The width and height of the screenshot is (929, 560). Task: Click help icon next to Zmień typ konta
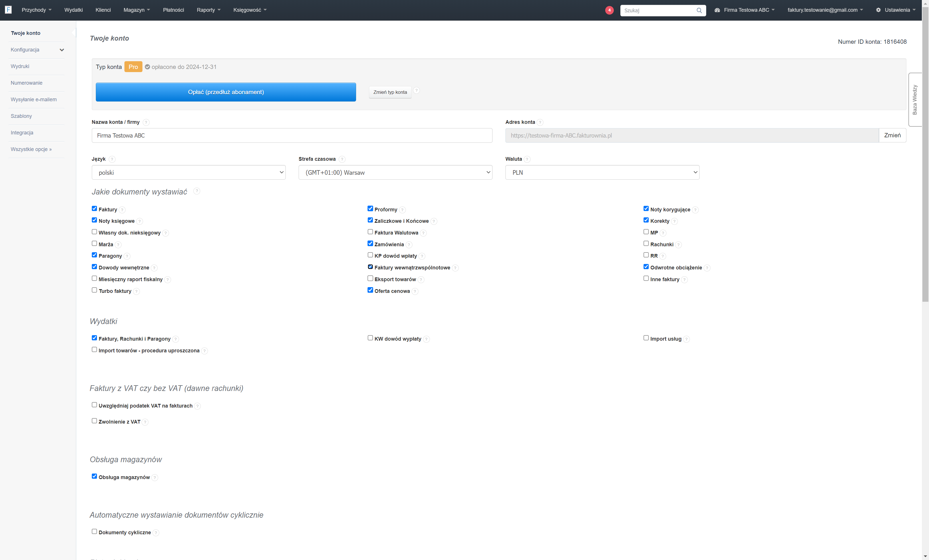(x=416, y=90)
